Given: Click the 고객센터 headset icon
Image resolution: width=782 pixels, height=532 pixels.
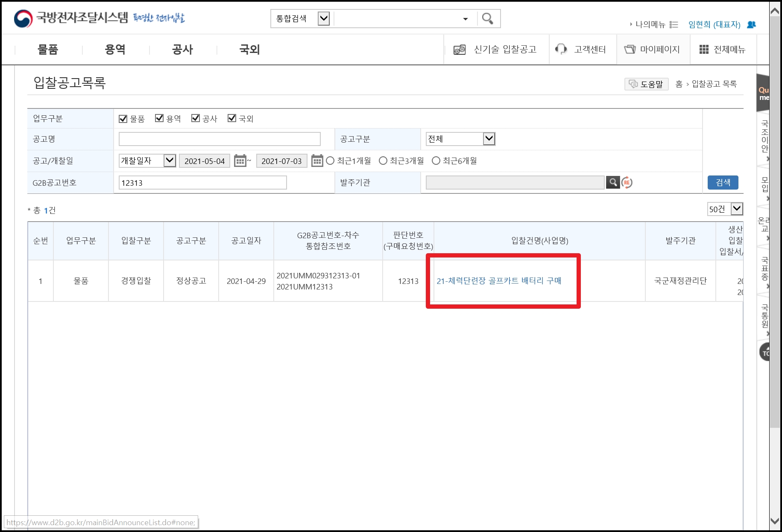Looking at the screenshot, I should coord(561,49).
